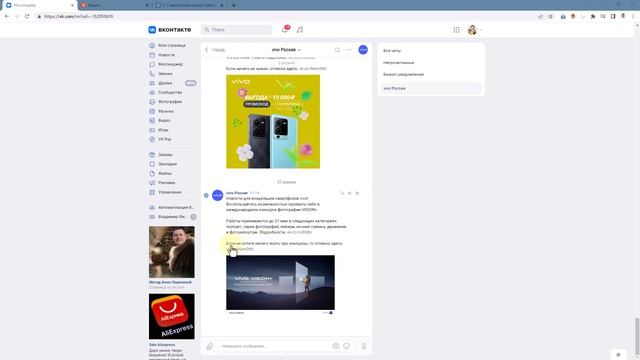Go to Мессенджер in the sidebar
The width and height of the screenshot is (640, 360).
point(171,64)
